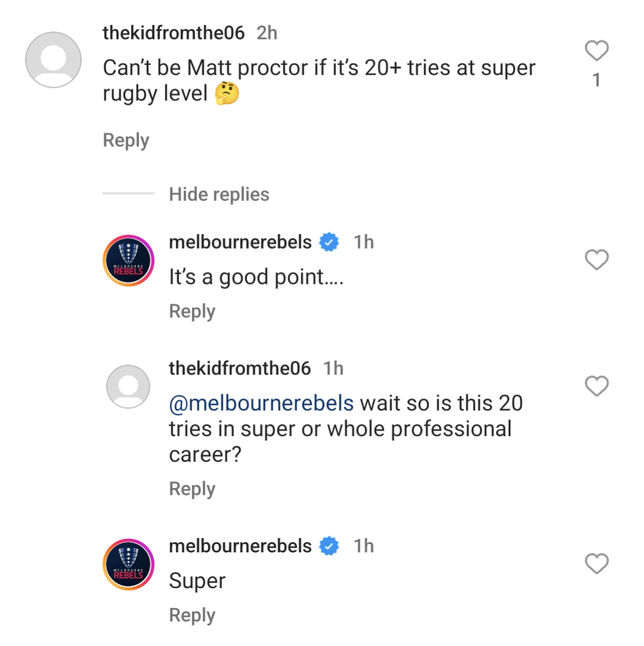Like the "wait so is this 20 tries" reply
The width and height of the screenshot is (644, 646).
tap(596, 387)
